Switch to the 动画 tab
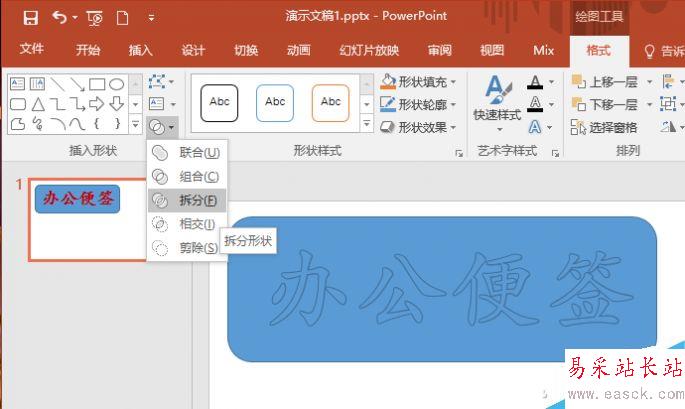685x409 pixels. 298,50
